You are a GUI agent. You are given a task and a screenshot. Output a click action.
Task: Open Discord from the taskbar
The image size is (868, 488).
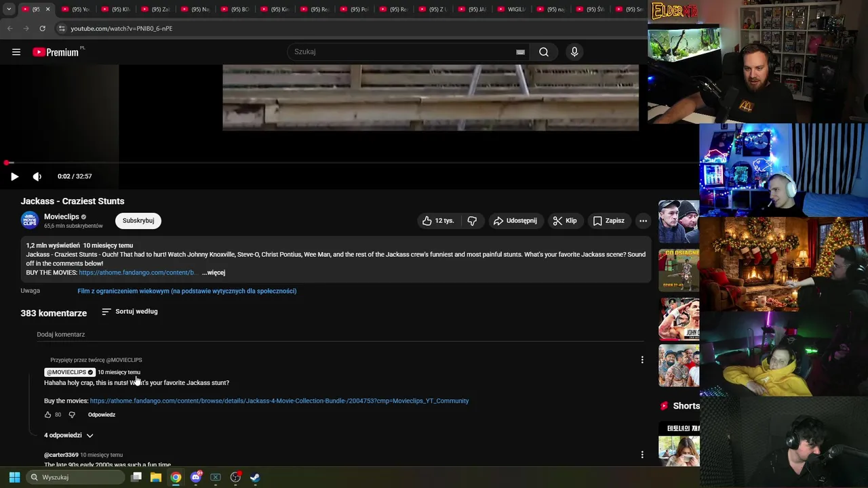click(196, 477)
